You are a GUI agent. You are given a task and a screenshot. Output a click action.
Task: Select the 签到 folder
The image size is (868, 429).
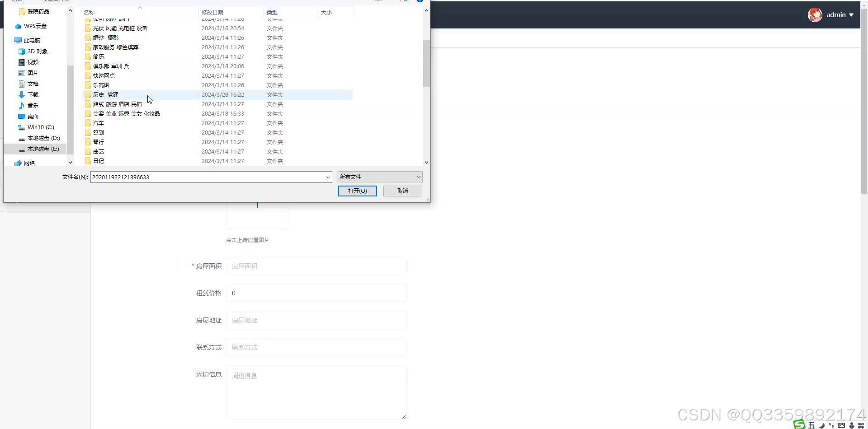click(98, 132)
